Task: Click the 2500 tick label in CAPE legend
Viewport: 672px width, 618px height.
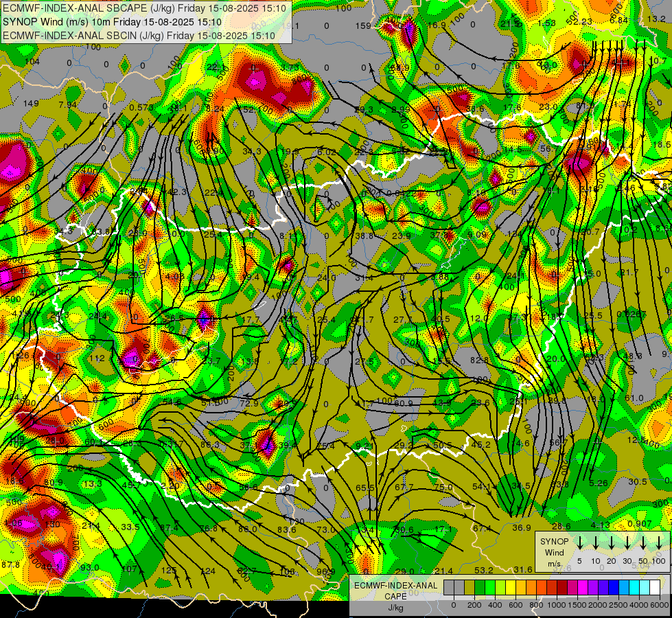Action: 618,605
